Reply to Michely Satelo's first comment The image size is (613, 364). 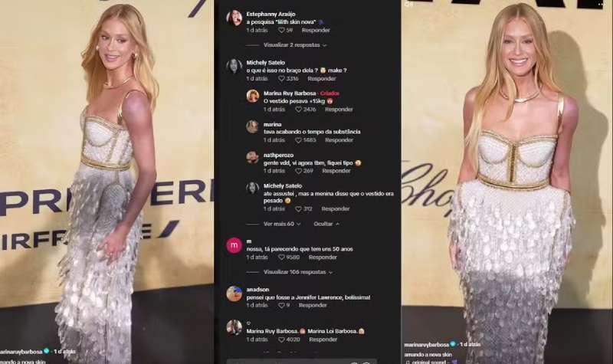[321, 79]
